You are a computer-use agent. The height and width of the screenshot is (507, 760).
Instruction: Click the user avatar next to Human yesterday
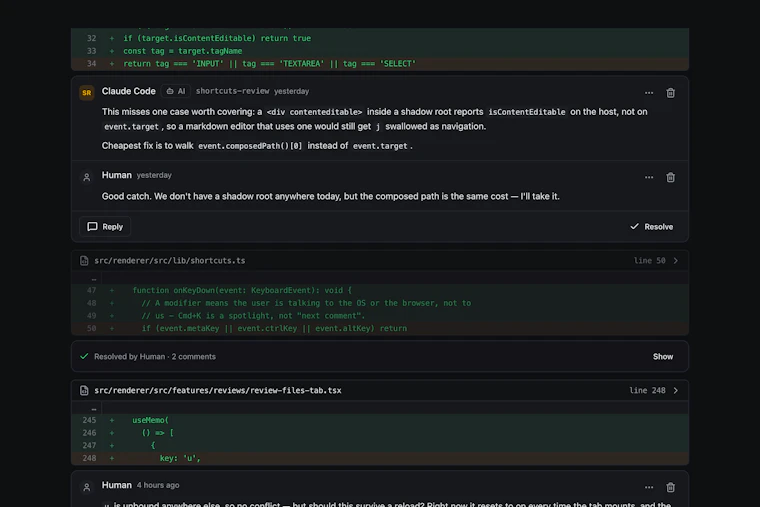click(x=87, y=177)
